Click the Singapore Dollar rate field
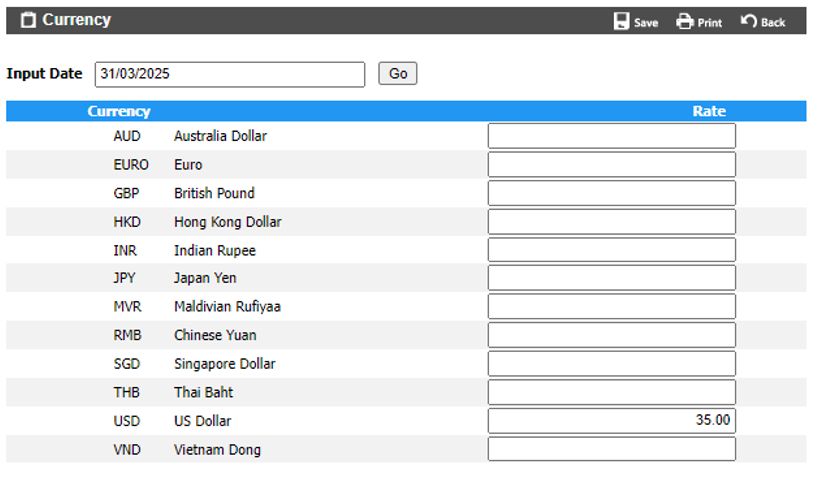This screenshot has height=482, width=837. tap(611, 363)
